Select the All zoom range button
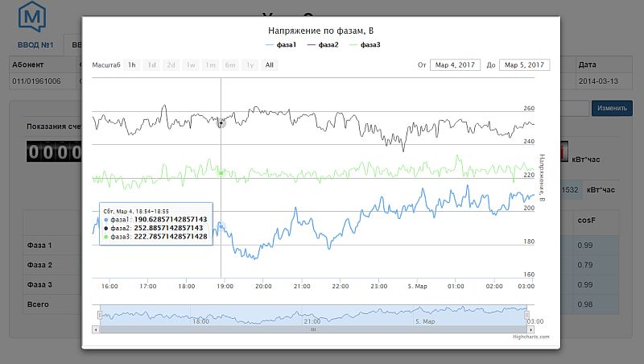 [269, 64]
